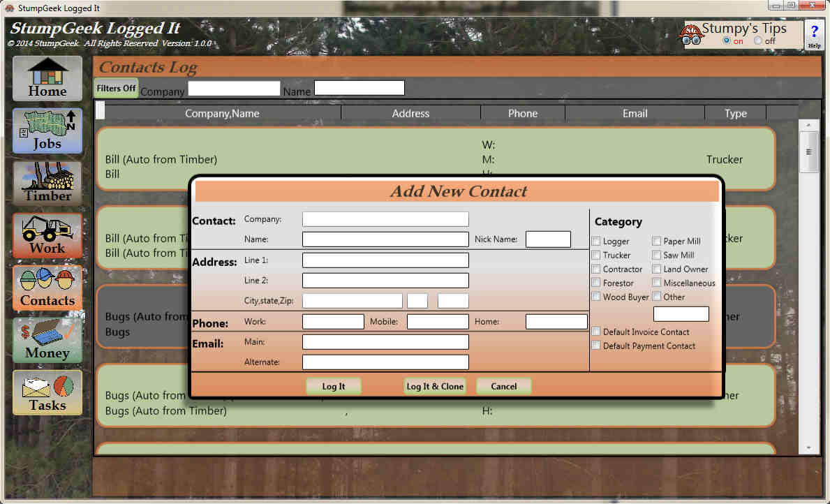Screen dimensions: 830x504
Task: Check the Land Owner category
Action: [656, 269]
